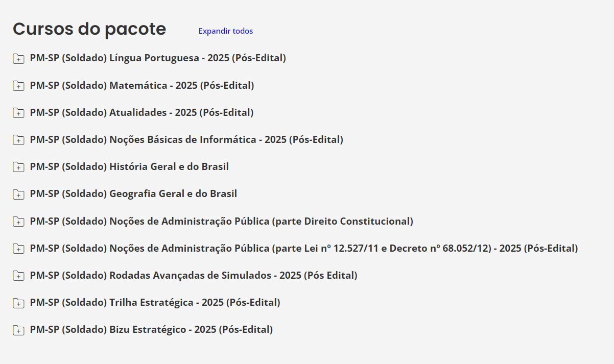
Task: Open Noções Básicas de Informática course title
Action: [186, 139]
